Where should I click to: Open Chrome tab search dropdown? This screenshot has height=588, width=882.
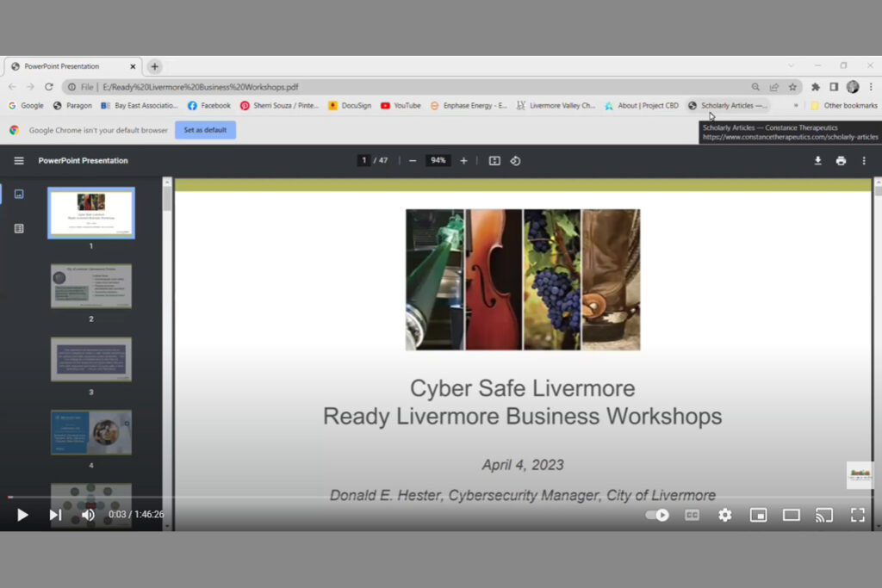point(792,65)
